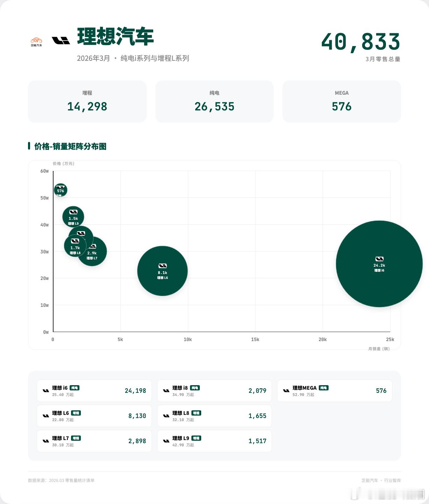This screenshot has height=504, width=429.
Task: Click the Li logo inside the 理想 L6 bubble
Action: pyautogui.click(x=162, y=266)
